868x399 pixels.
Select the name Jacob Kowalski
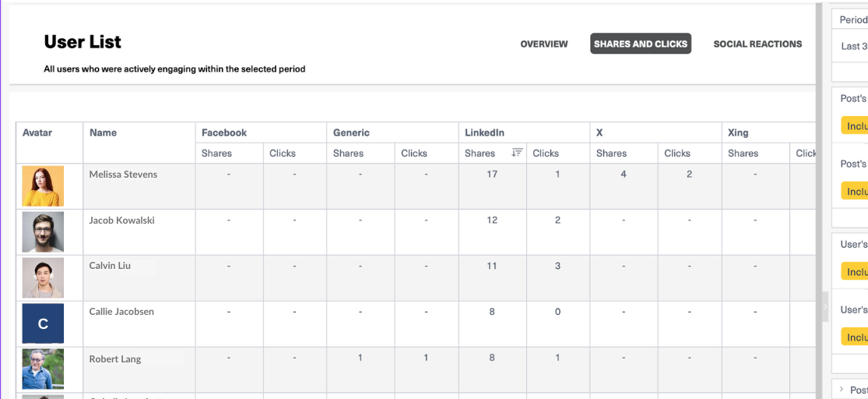point(121,220)
